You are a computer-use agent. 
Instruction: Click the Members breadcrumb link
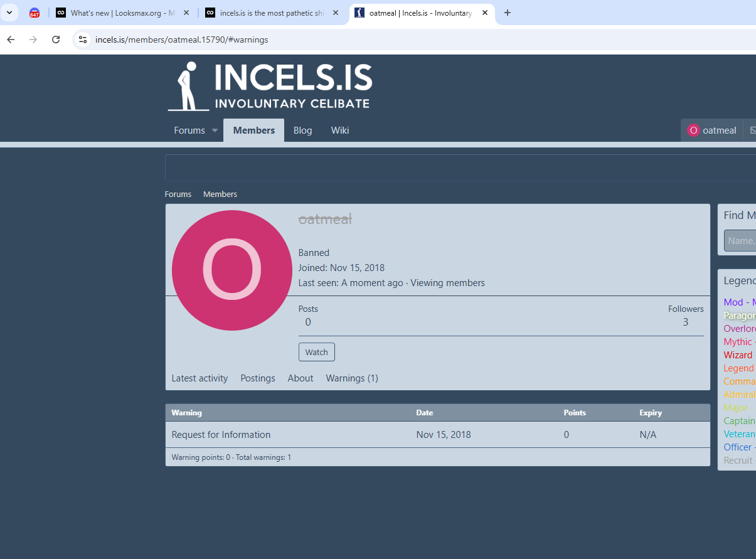(x=220, y=194)
